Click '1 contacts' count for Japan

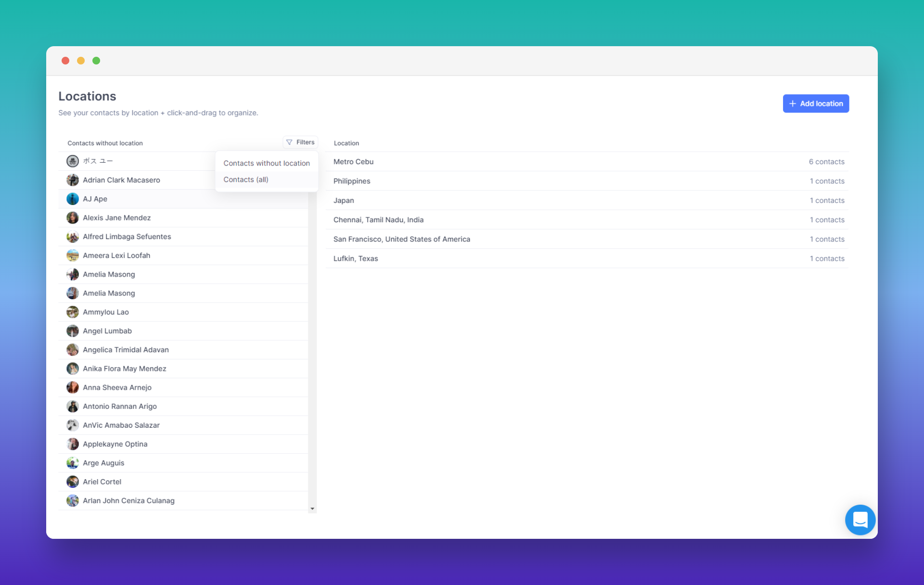point(827,200)
